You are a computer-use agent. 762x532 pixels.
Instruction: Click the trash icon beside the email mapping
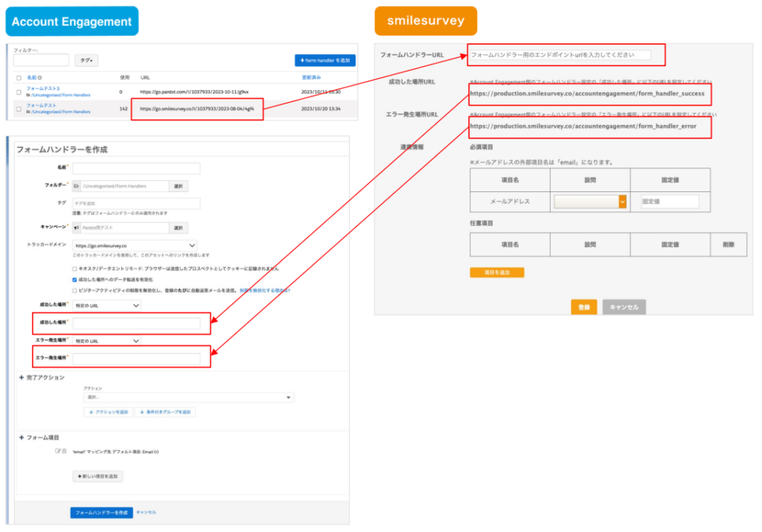(x=64, y=452)
